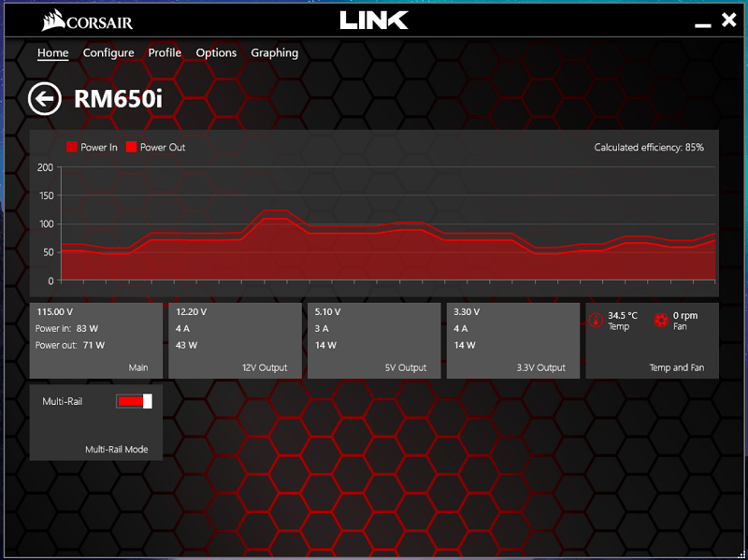Click the 5.10 V value
Image resolution: width=748 pixels, height=560 pixels.
point(328,312)
